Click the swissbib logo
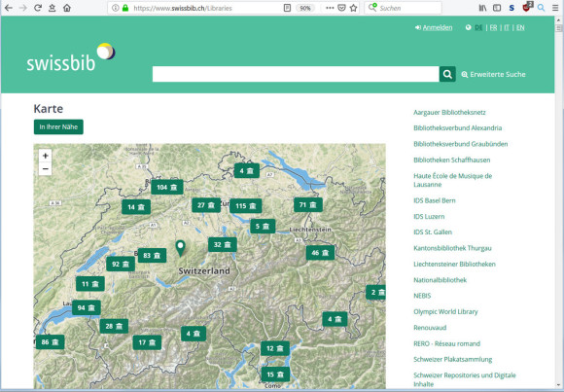This screenshot has height=392, width=564. (x=71, y=57)
